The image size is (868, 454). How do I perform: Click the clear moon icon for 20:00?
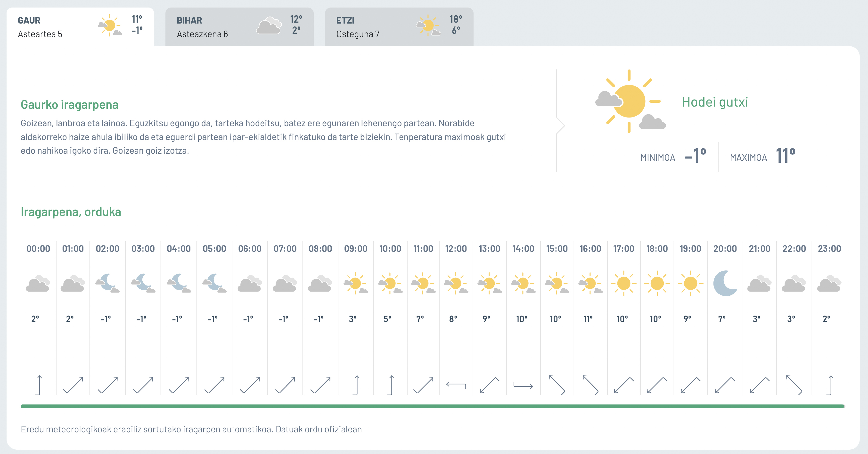(725, 283)
